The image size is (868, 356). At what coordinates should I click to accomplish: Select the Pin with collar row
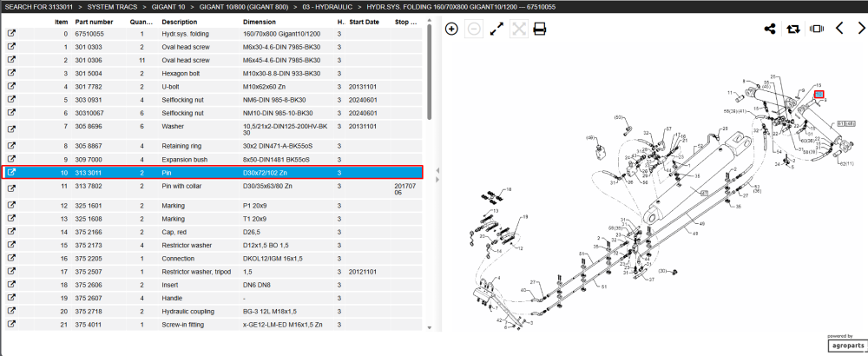coord(214,189)
